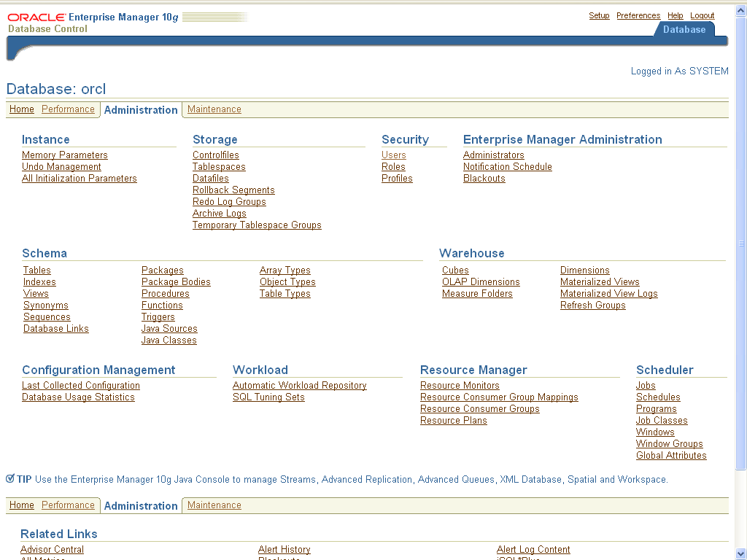Open the Help link
Viewport: 747px width, 560px height.
pyautogui.click(x=675, y=16)
